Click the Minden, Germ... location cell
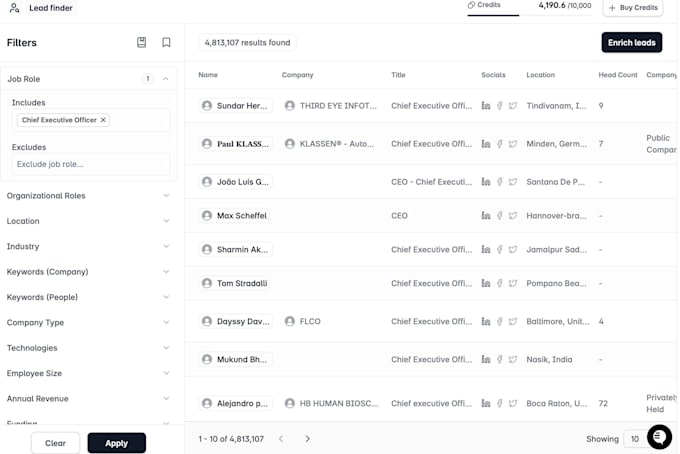The height and width of the screenshot is (454, 680). pyautogui.click(x=556, y=144)
